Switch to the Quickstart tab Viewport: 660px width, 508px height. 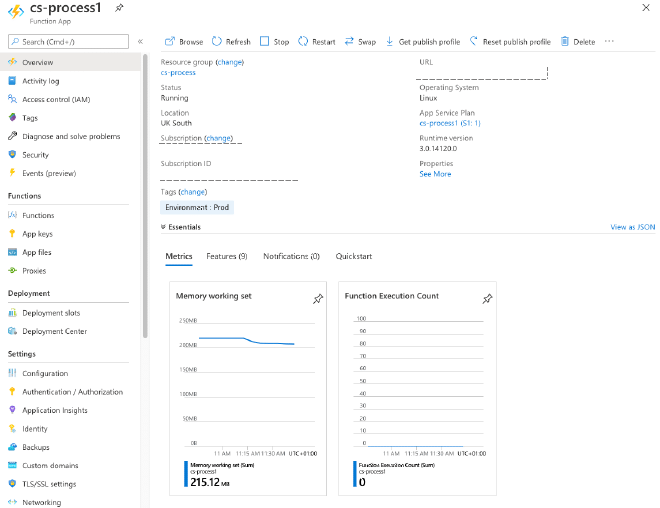click(x=354, y=256)
